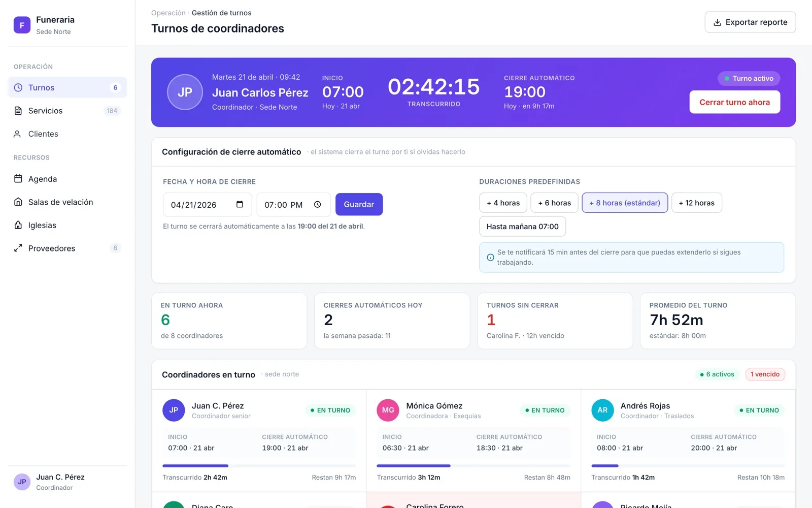Save the closing time with Guardar
Viewport: 812px width, 508px height.
click(359, 204)
